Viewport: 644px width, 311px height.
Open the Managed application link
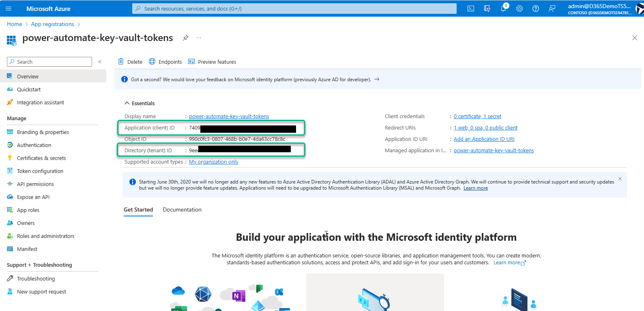(x=494, y=150)
